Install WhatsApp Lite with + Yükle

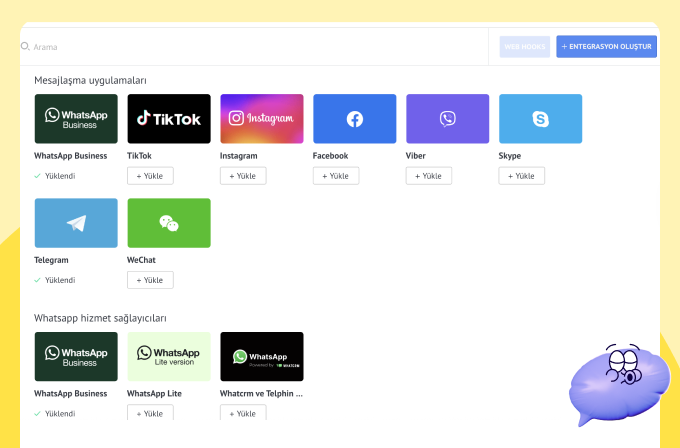pyautogui.click(x=150, y=413)
